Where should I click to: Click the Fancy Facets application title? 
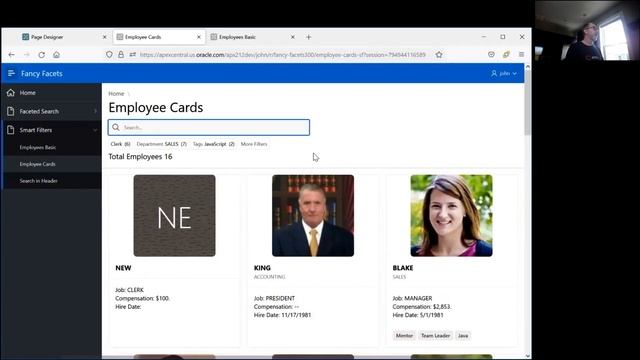[x=42, y=73]
